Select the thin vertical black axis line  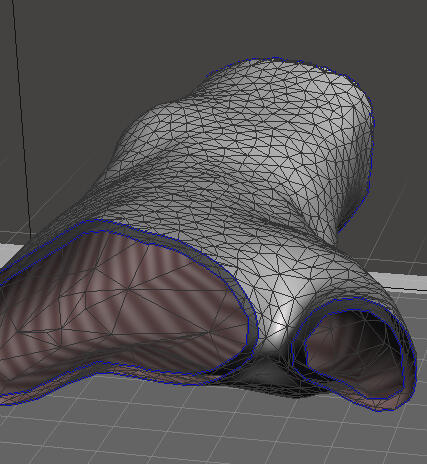(22, 117)
